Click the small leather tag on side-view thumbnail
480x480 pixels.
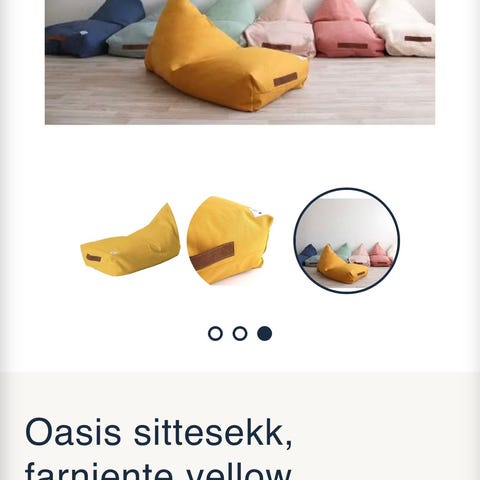[93, 258]
